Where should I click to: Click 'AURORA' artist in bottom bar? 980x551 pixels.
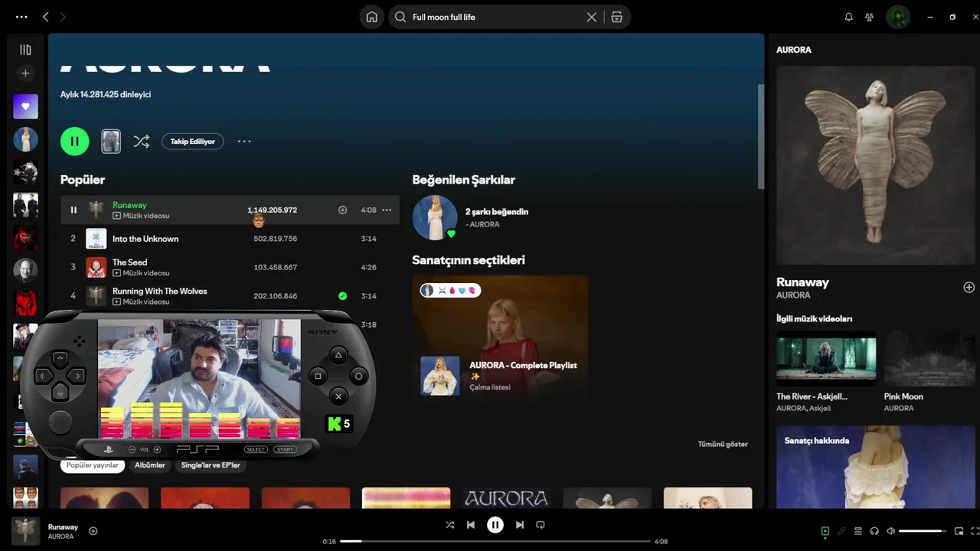pos(60,536)
